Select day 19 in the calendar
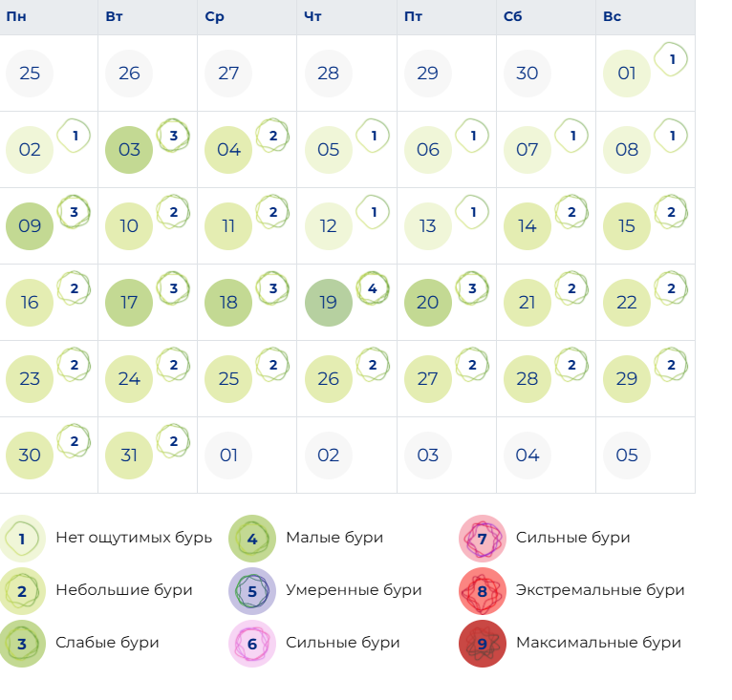Screen dimensions: 732x700 tap(328, 303)
